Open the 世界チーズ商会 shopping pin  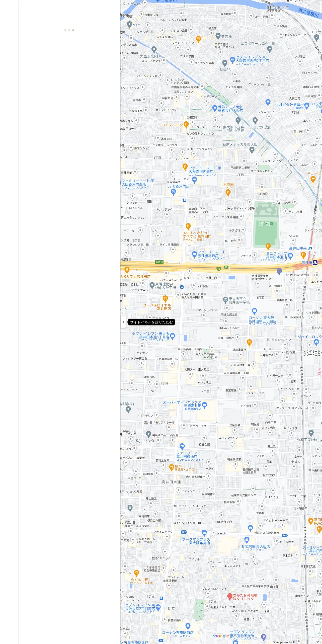pos(214,108)
